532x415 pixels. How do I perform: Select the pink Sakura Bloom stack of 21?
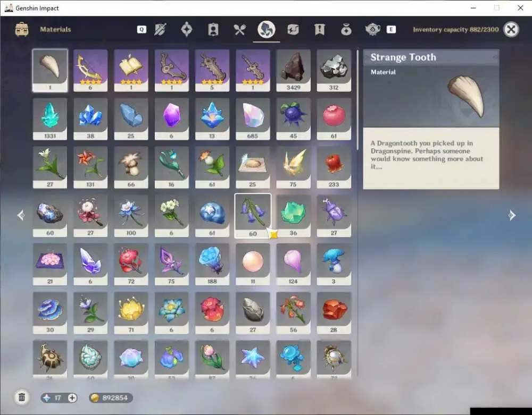pyautogui.click(x=50, y=264)
